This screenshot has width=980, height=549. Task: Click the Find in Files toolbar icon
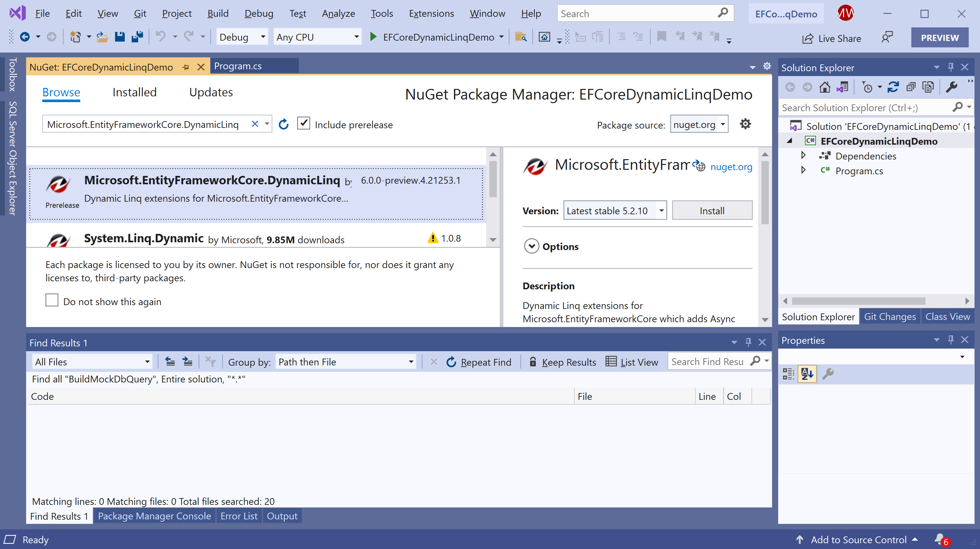(520, 37)
